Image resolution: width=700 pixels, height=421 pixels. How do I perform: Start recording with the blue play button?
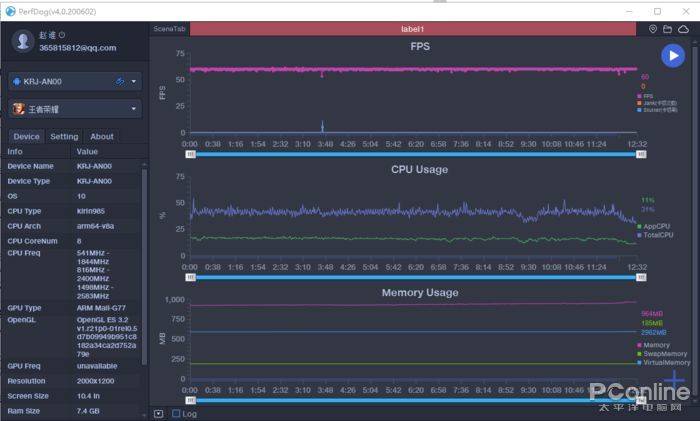pos(671,56)
